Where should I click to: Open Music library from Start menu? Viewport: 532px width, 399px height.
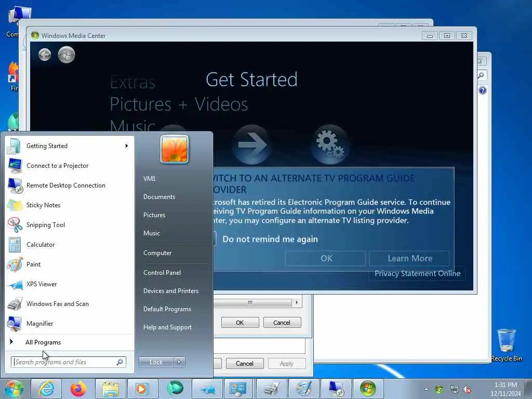pos(152,233)
